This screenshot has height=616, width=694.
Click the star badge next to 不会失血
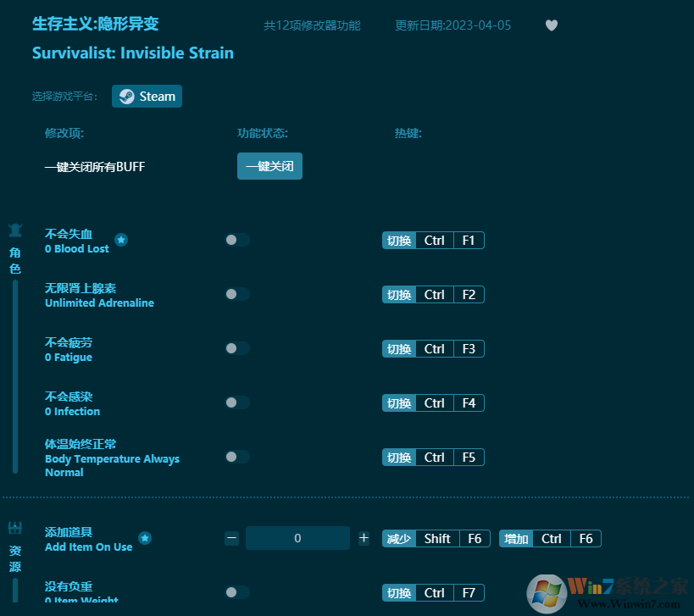coord(121,241)
